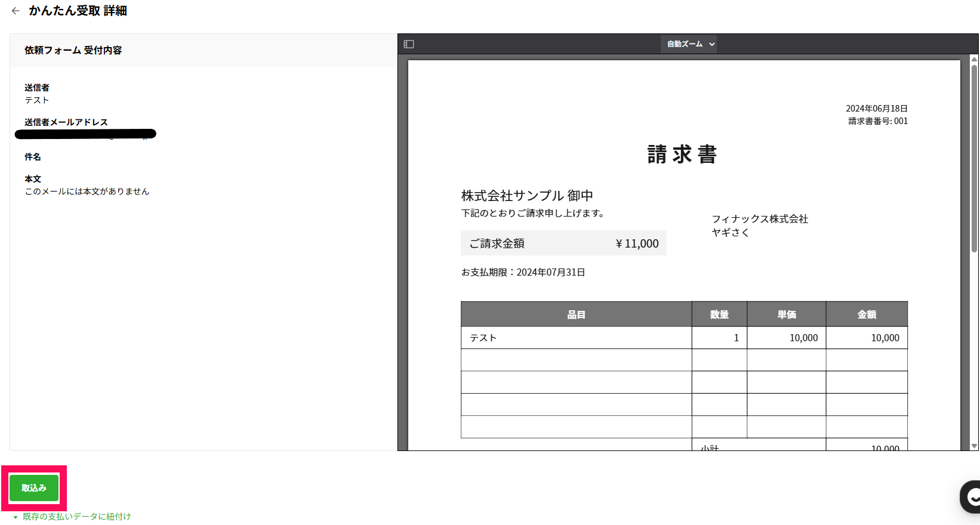The width and height of the screenshot is (980, 525).
Task: Click お支払期限：2024年07月31日 text
Action: click(523, 272)
